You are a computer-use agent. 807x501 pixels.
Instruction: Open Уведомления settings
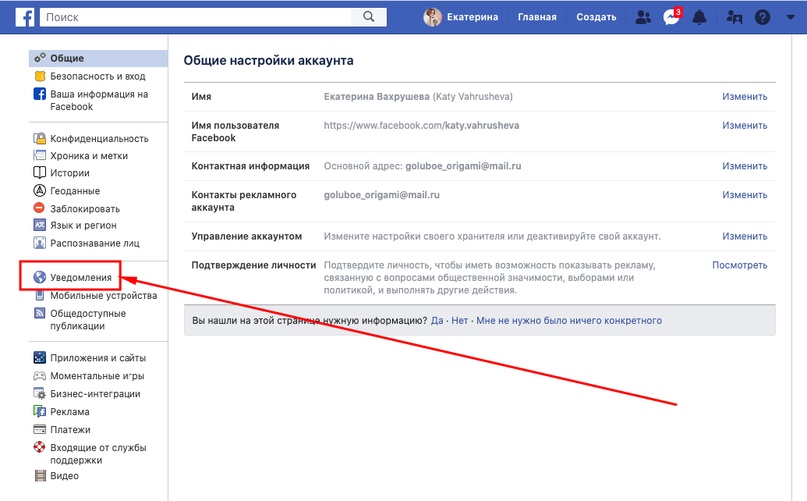[81, 278]
